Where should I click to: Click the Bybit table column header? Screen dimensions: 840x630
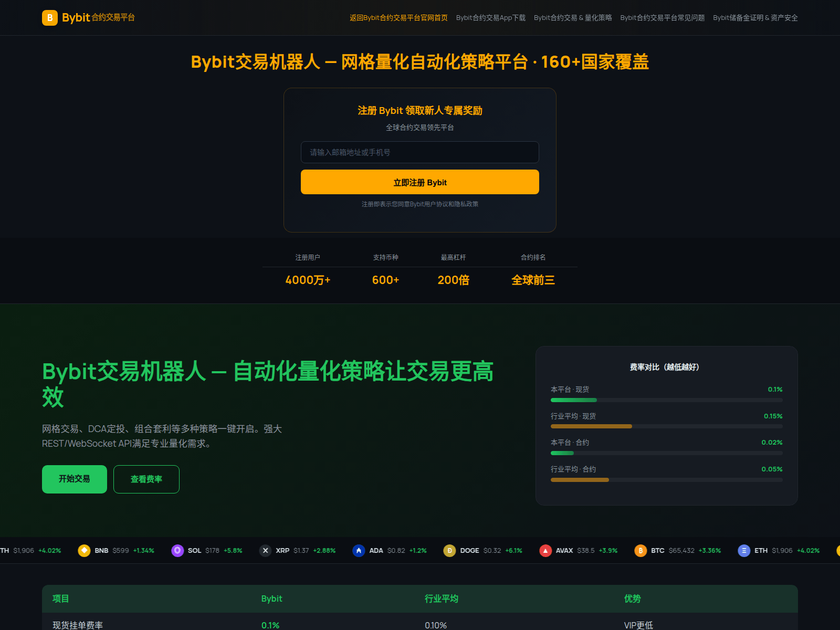(272, 598)
